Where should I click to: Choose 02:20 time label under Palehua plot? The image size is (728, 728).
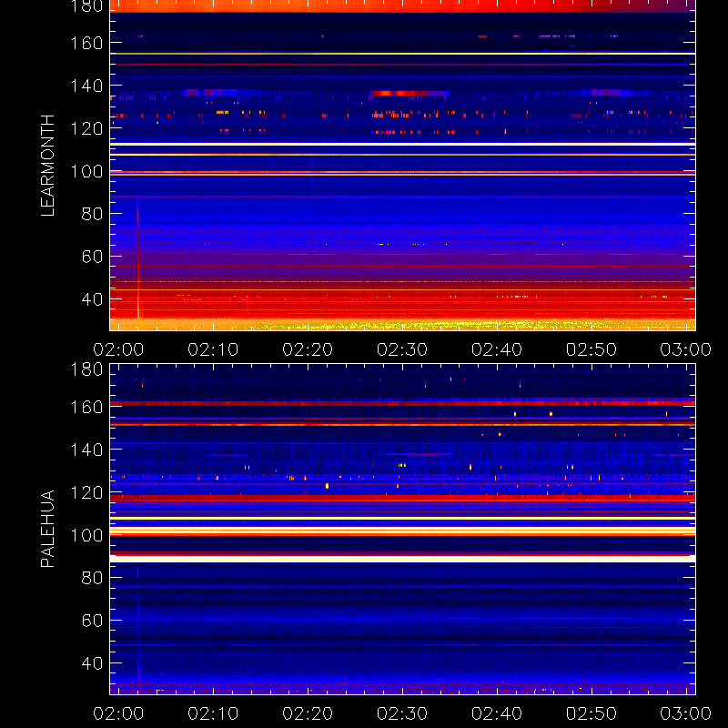tap(308, 713)
